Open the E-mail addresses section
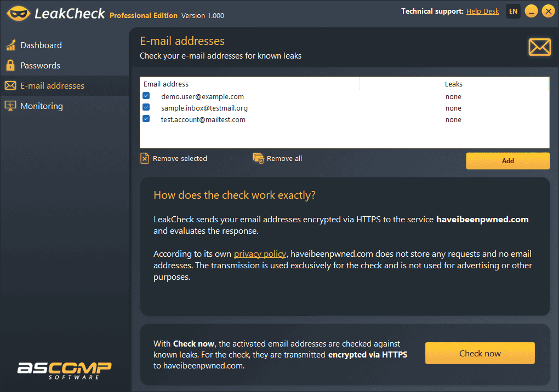 52,85
